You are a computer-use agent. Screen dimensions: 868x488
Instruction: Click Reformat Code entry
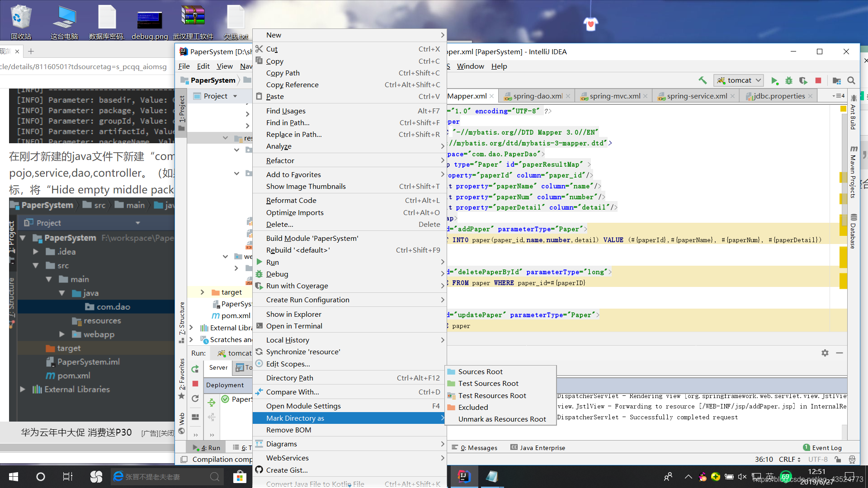click(x=349, y=201)
